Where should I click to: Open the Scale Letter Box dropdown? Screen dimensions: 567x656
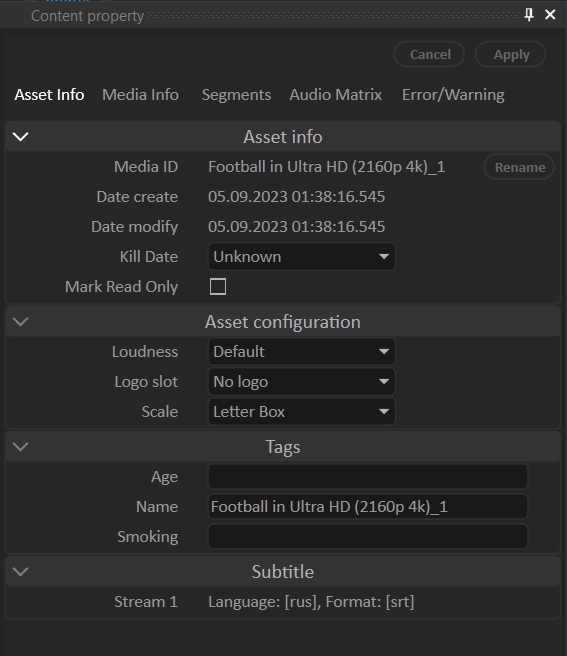(x=301, y=412)
